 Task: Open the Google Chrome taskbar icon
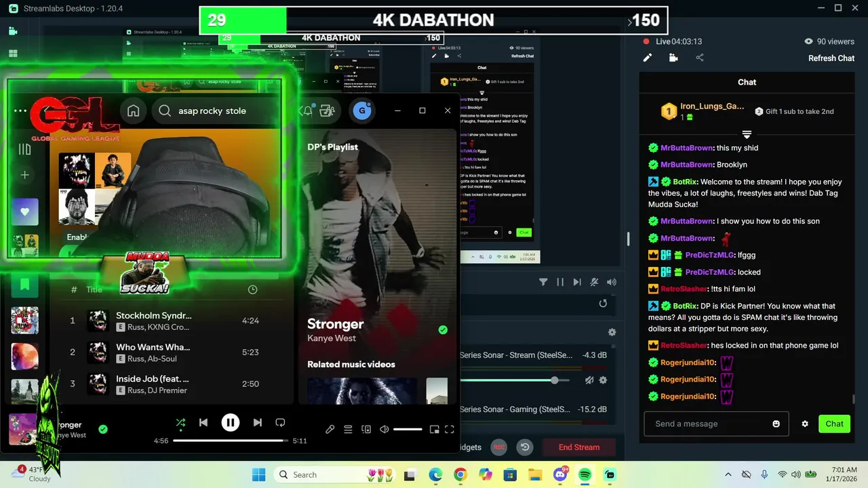pos(460,474)
